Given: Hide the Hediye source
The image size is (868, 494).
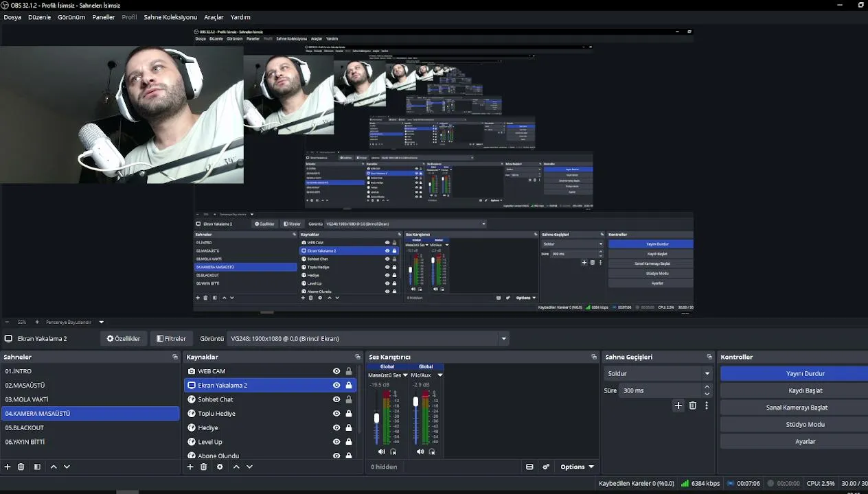Looking at the screenshot, I should pyautogui.click(x=336, y=427).
